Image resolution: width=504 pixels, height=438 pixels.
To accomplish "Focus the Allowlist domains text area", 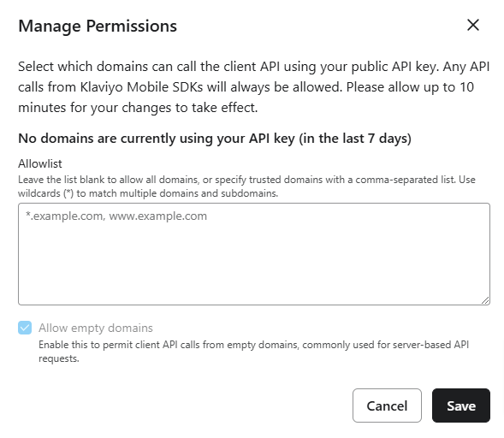I will 254,254.
